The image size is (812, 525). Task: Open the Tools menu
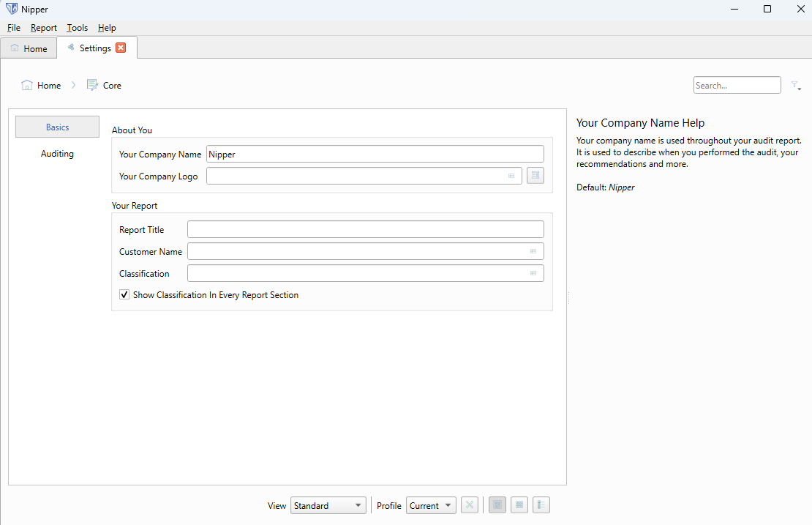(x=77, y=28)
